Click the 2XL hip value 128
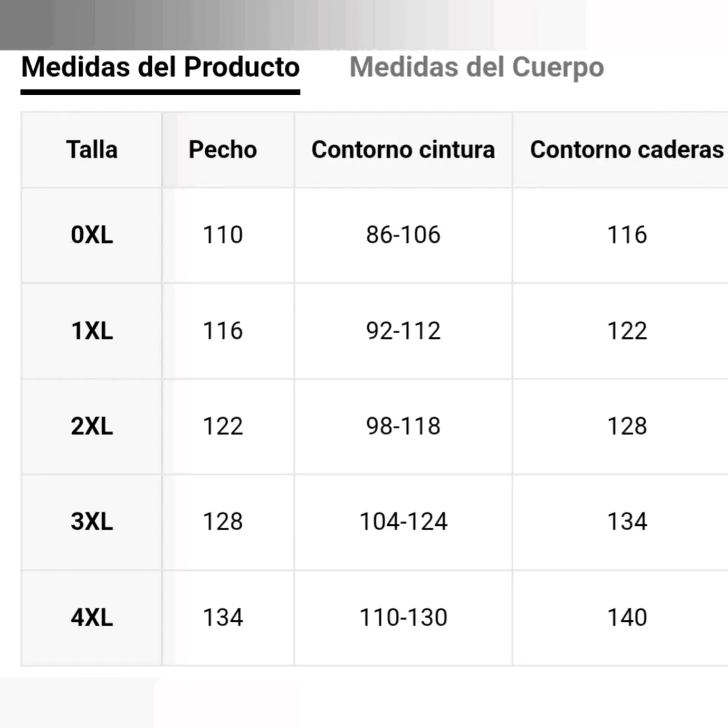Screen dimensions: 728x728 pyautogui.click(x=627, y=426)
